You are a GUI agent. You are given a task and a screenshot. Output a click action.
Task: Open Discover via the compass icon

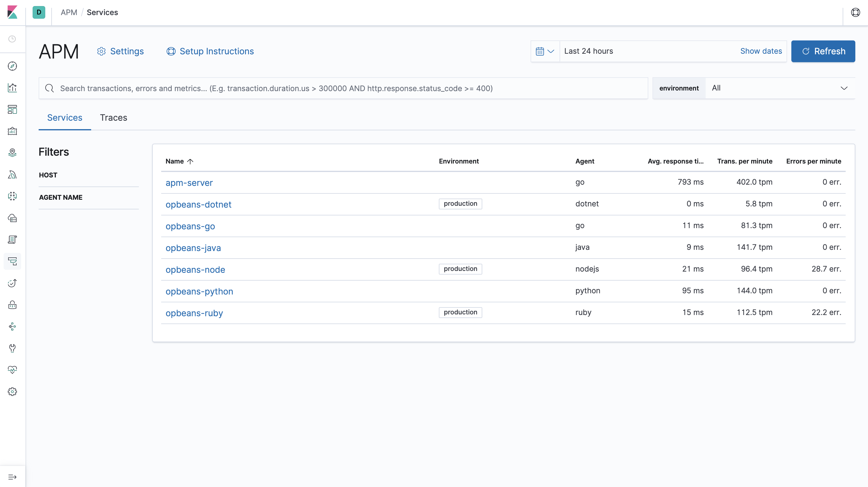tap(12, 66)
